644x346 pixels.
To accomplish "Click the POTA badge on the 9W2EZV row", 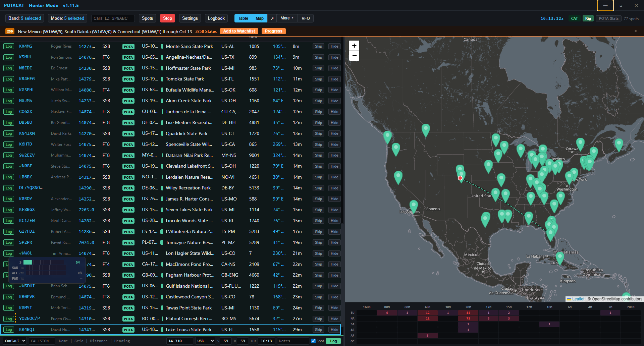I will [128, 156].
